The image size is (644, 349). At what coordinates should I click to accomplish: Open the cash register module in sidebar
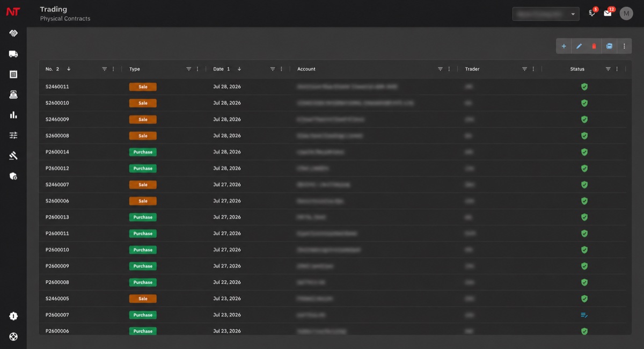coord(13,94)
